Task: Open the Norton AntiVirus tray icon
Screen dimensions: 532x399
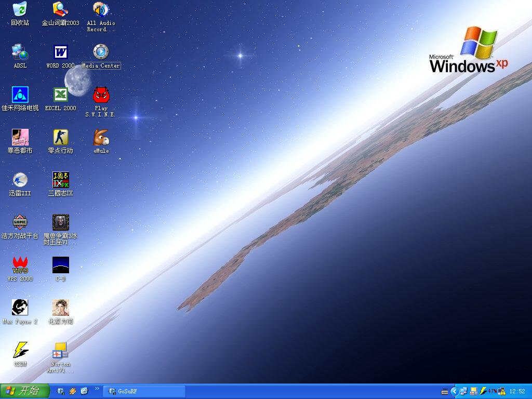Action: pyautogui.click(x=474, y=391)
